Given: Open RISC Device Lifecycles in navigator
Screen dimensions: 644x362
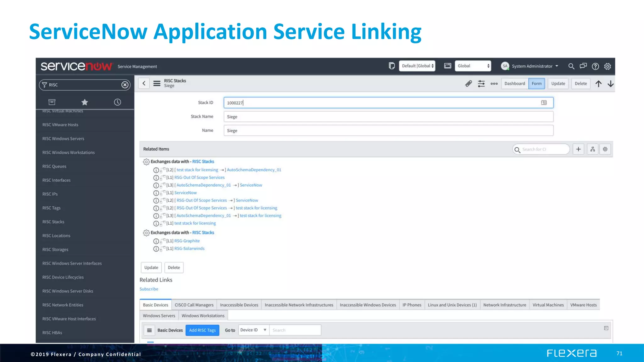Looking at the screenshot, I should tap(63, 277).
